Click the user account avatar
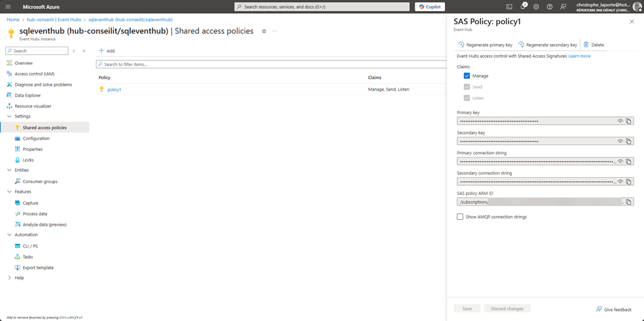 637,7
